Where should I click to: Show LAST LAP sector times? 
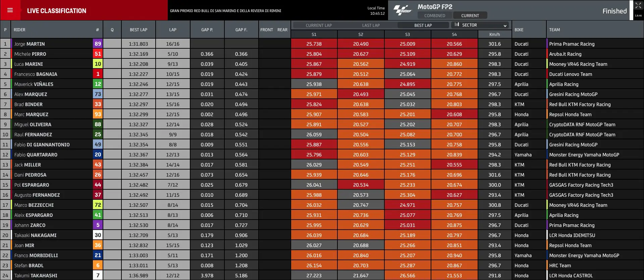(371, 25)
